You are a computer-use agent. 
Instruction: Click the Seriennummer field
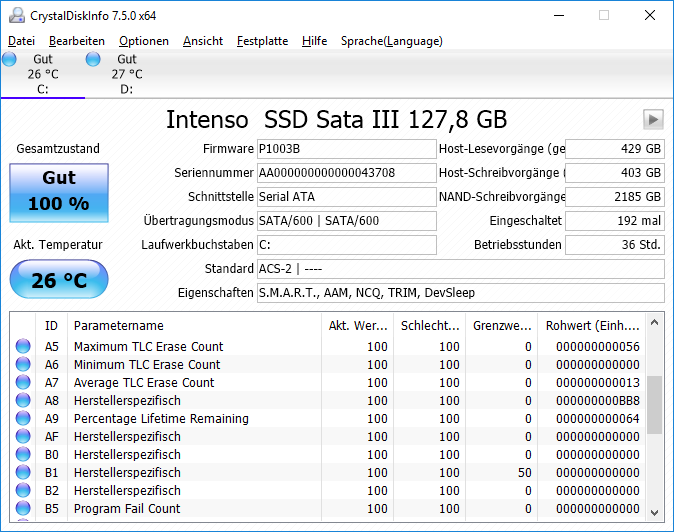pos(346,173)
